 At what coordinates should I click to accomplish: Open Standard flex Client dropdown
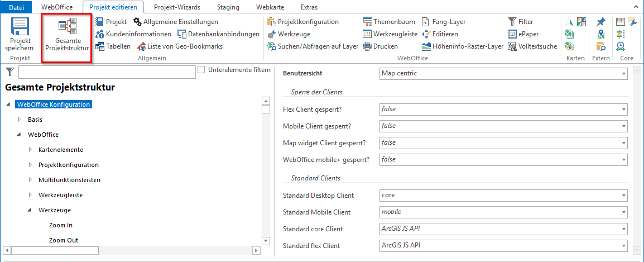(x=503, y=246)
